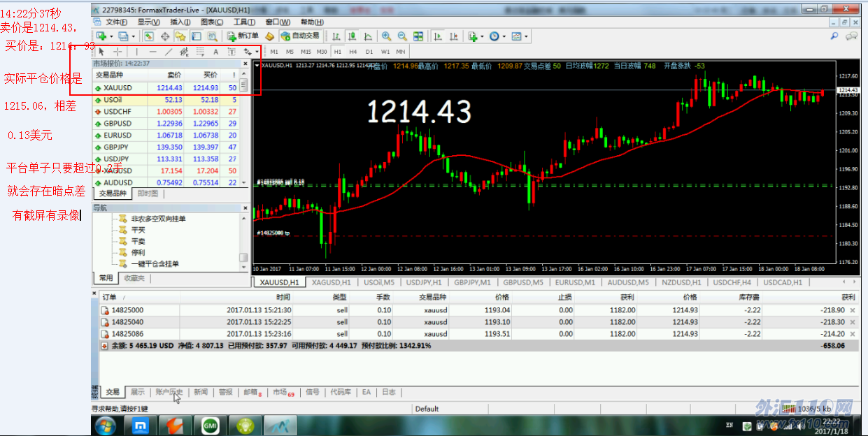
Task: Toggle the 自动交易 auto trading button
Action: [300, 36]
